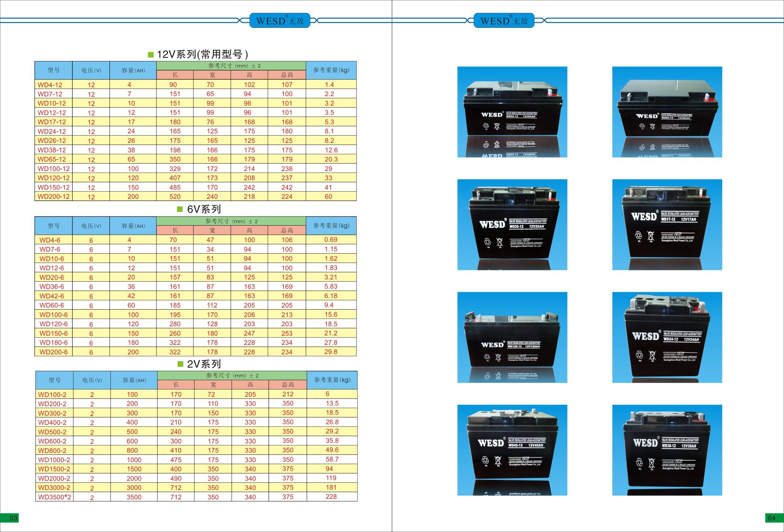
Task: Click the WD10-12 model cell
Action: pos(54,103)
